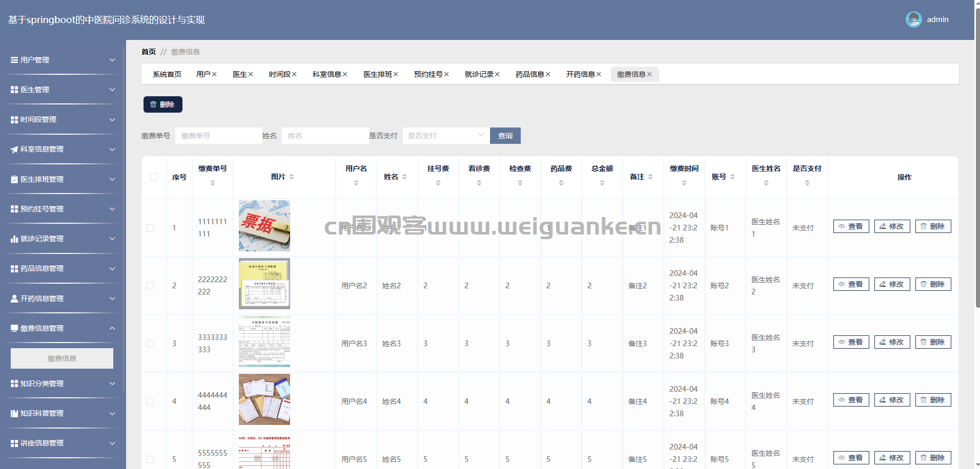Tick the checkbox for row 3

(150, 344)
